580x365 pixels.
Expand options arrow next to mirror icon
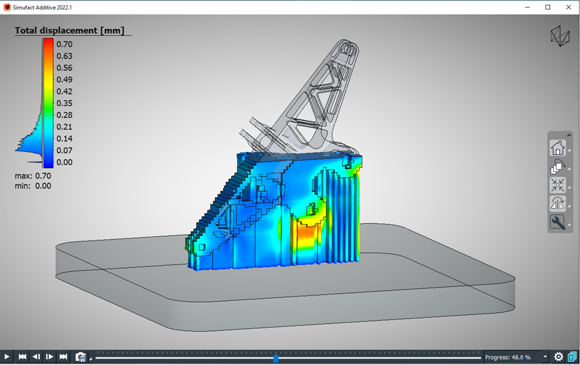coord(569,206)
